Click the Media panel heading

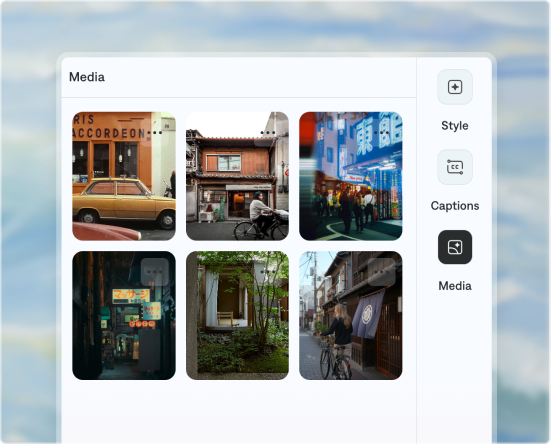[87, 77]
